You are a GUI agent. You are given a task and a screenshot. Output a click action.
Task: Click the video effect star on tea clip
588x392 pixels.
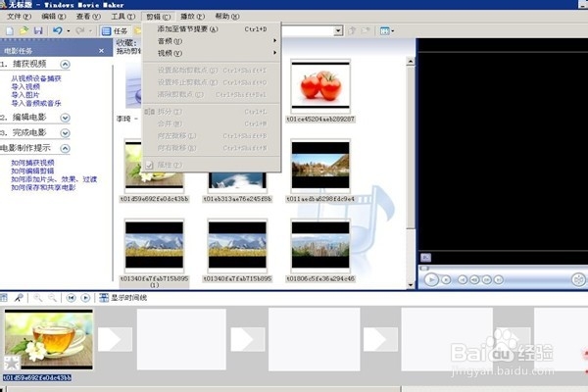tap(12, 363)
